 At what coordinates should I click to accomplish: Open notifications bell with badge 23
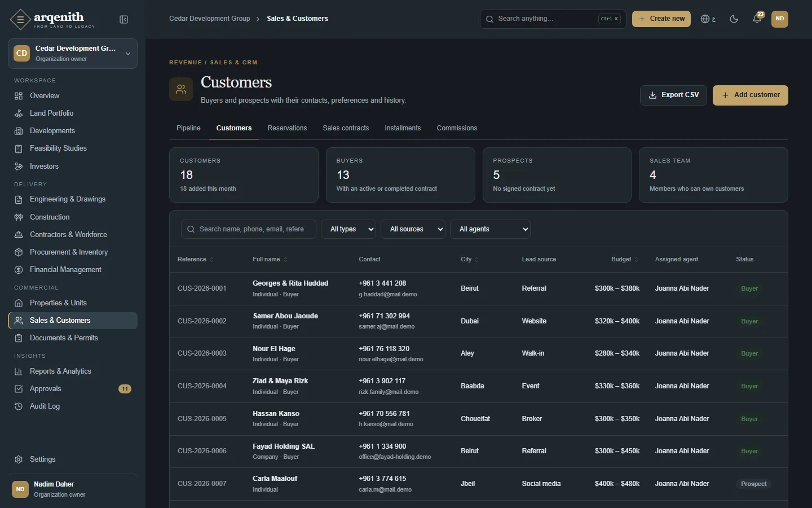[x=757, y=19]
